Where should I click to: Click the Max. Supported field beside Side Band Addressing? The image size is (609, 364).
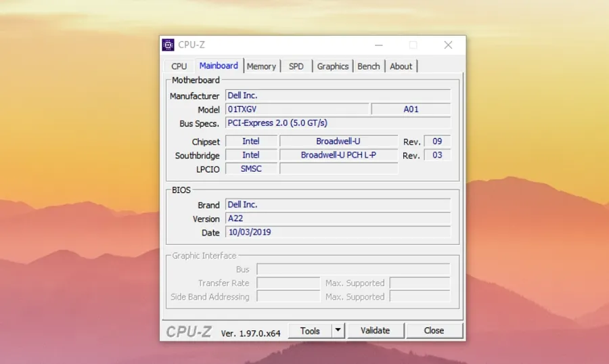[420, 297]
